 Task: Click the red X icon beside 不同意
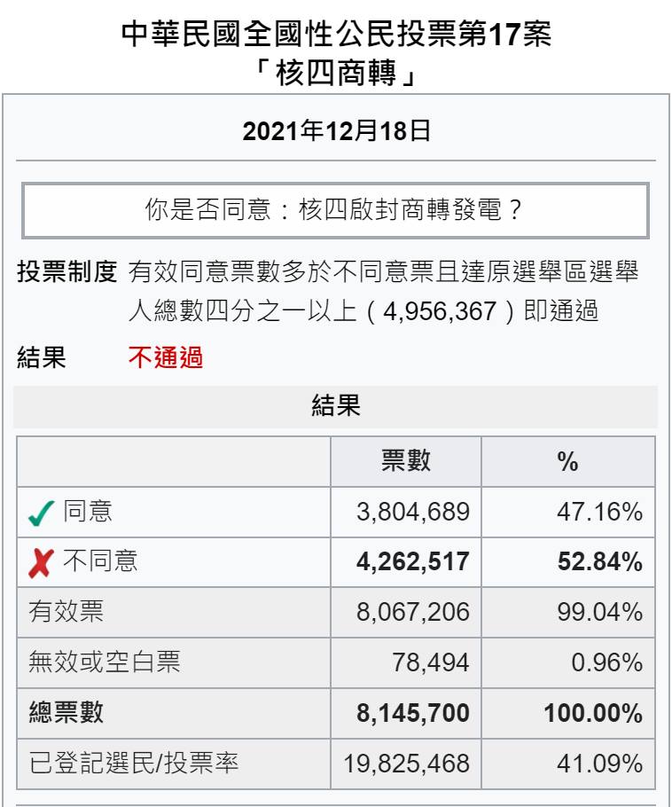(41, 563)
